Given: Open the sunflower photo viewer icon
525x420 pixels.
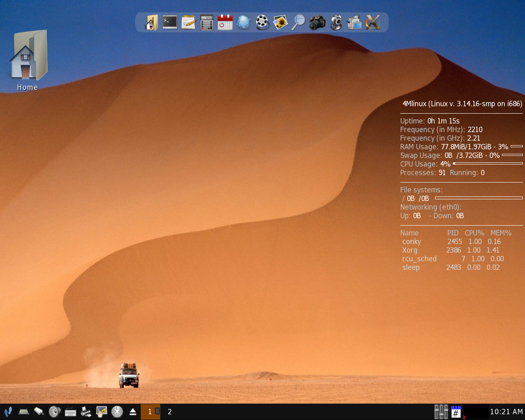Looking at the screenshot, I should (x=281, y=22).
